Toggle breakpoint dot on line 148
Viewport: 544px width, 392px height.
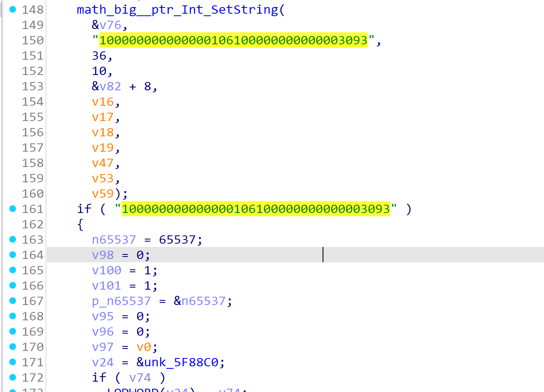tap(13, 9)
